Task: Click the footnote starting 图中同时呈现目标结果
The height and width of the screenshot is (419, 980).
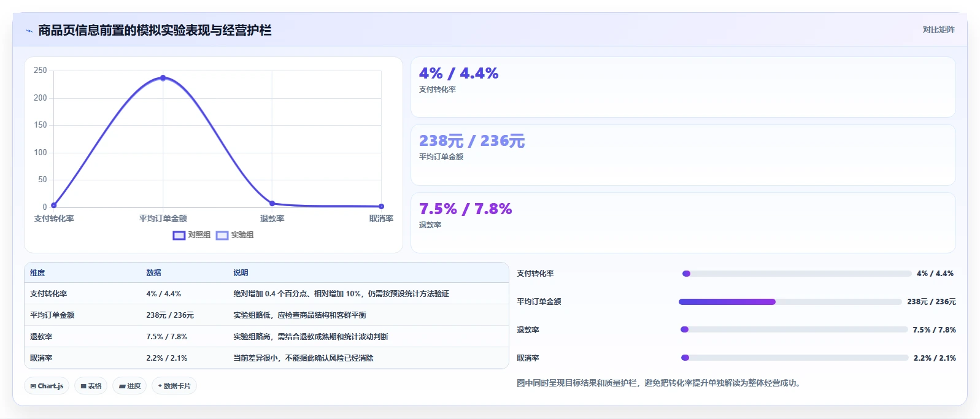Action: [660, 383]
